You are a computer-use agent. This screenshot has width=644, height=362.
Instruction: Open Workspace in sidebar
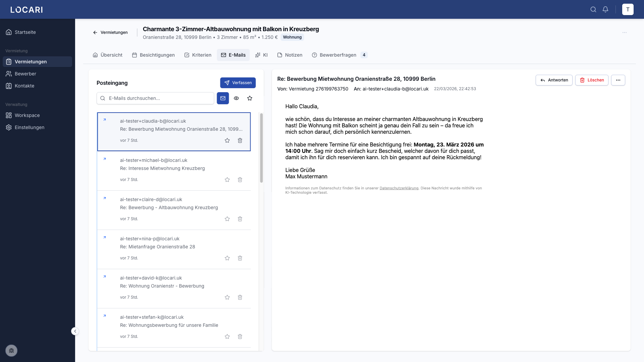point(27,115)
